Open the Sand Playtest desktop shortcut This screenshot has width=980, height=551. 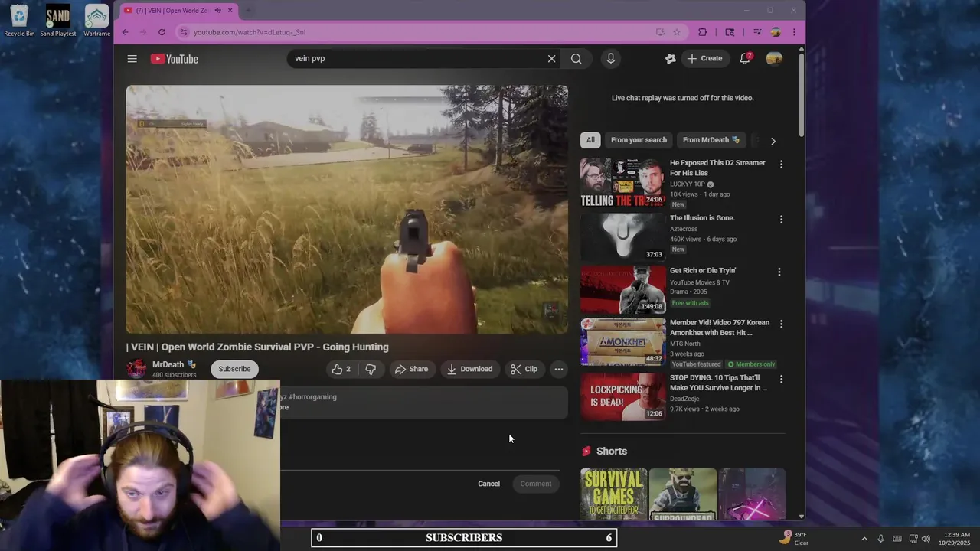click(x=58, y=21)
